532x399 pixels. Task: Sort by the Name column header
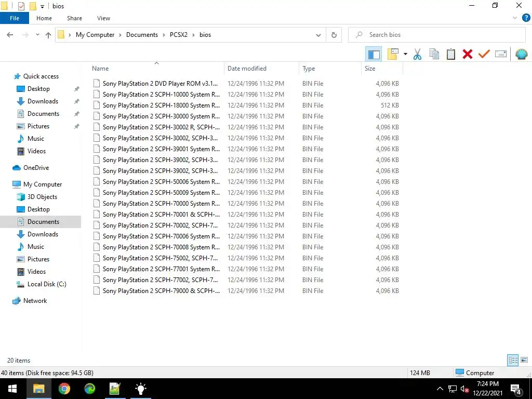pos(100,69)
